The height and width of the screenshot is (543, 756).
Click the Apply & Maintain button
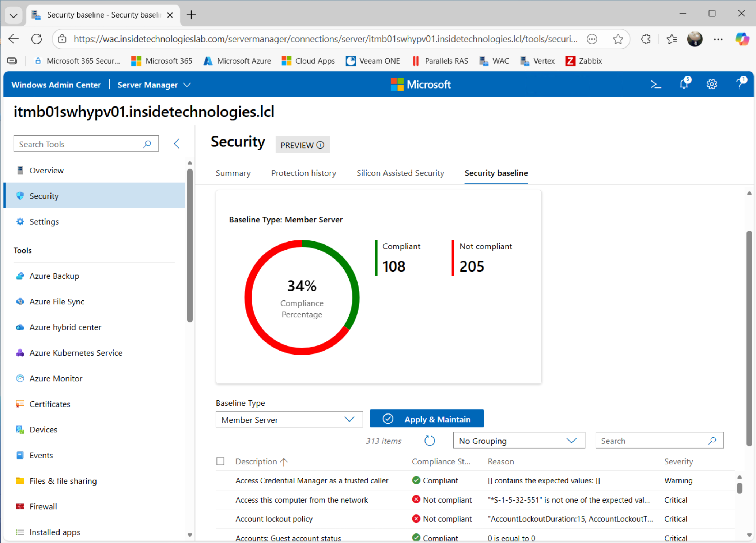click(427, 419)
